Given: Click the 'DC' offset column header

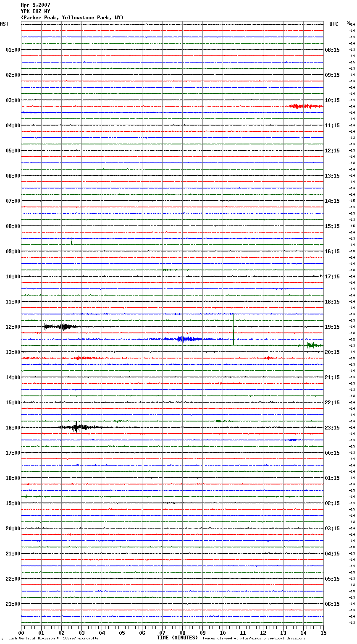Looking at the screenshot, I should pyautogui.click(x=349, y=23).
